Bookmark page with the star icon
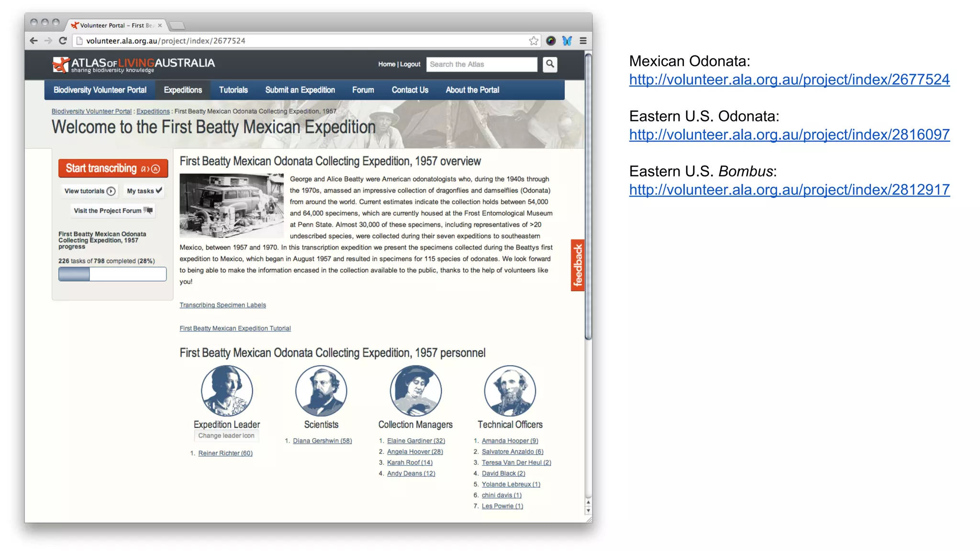The image size is (980, 551). (534, 41)
